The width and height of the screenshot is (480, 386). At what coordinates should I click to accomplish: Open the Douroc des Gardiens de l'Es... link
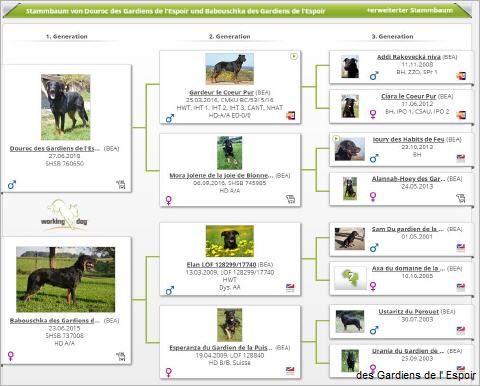pyautogui.click(x=55, y=148)
